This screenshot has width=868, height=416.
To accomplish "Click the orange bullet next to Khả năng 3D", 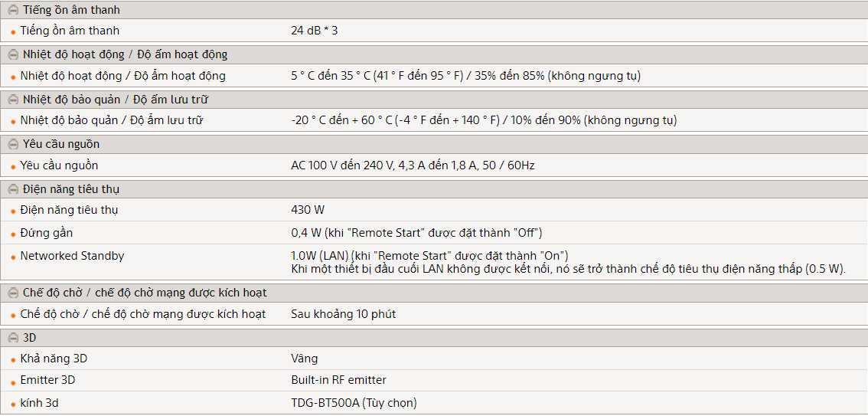I will 13,359.
